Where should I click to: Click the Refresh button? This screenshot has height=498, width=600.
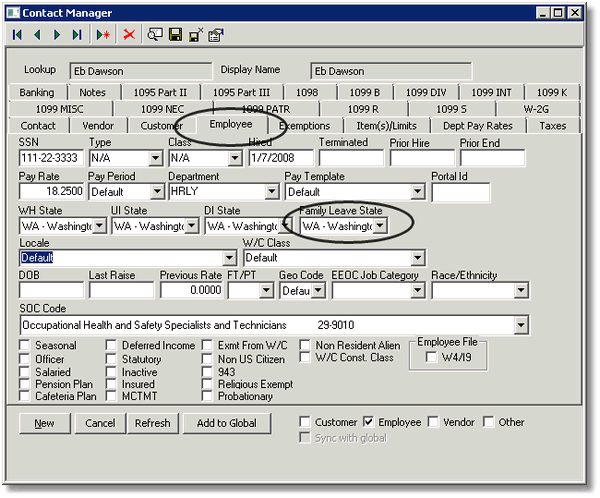point(153,423)
